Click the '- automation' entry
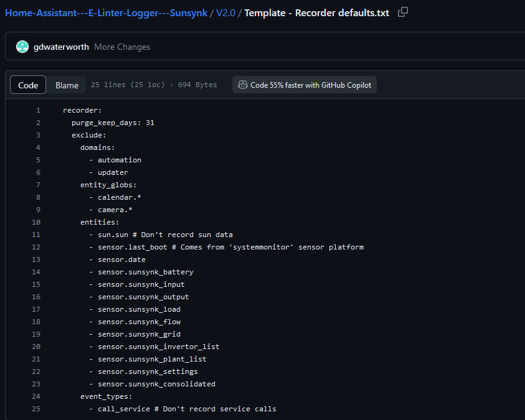 coord(115,160)
